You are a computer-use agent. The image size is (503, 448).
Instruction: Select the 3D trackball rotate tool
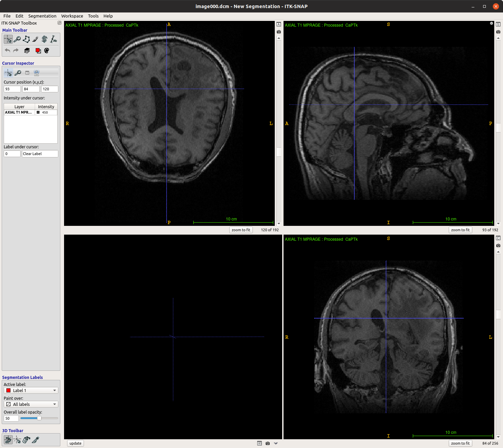[8, 440]
